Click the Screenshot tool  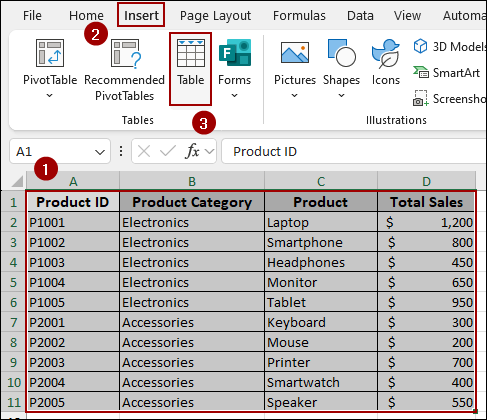pos(449,99)
